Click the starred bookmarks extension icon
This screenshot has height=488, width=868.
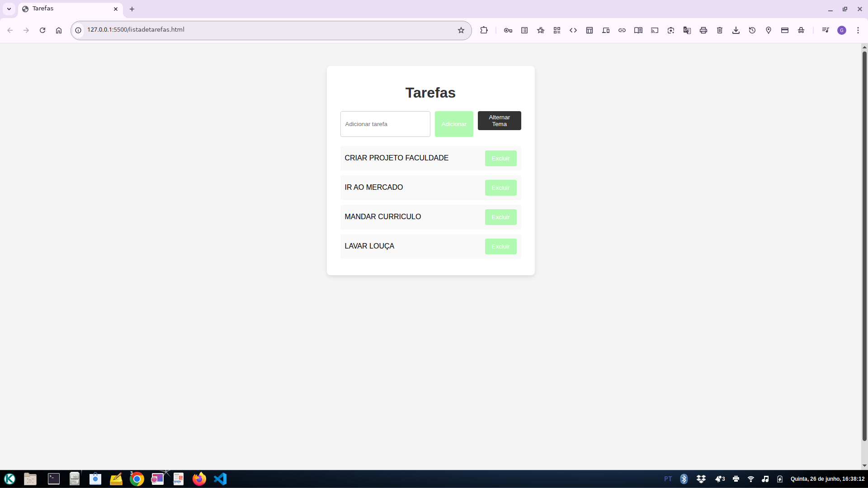541,30
